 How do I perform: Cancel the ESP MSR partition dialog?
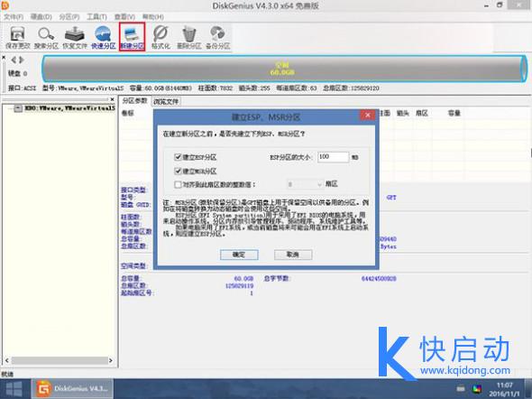click(x=293, y=255)
